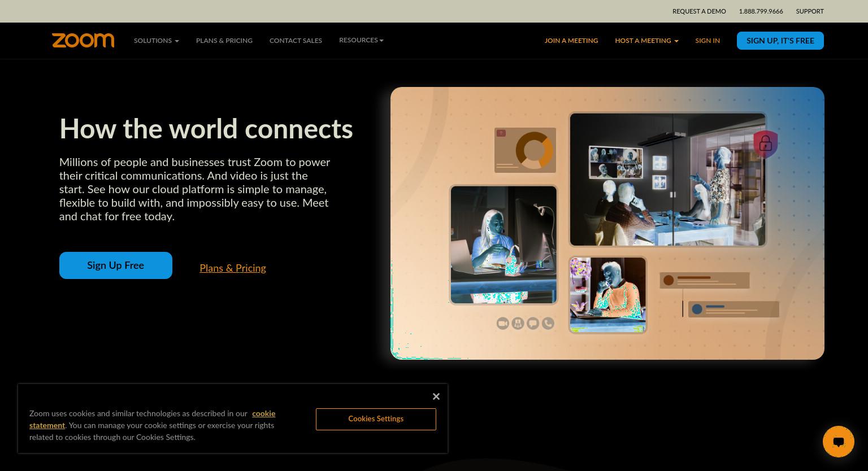Click the video camera icon in hero image
This screenshot has height=471, width=868.
[x=503, y=323]
